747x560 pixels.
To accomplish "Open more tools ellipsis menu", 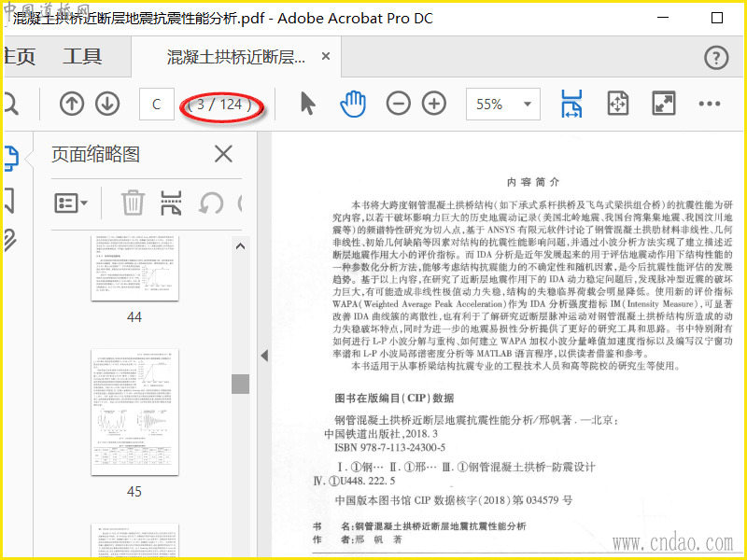I will (x=710, y=104).
